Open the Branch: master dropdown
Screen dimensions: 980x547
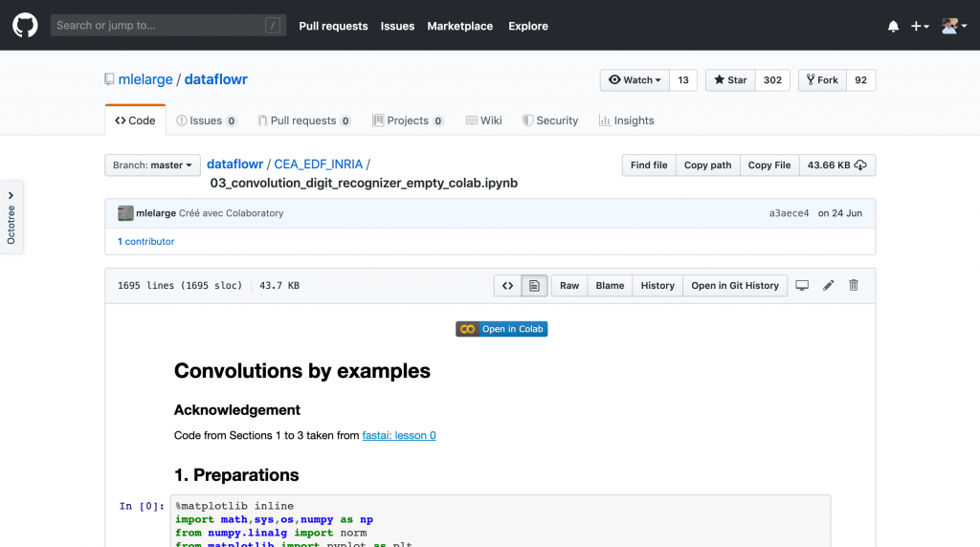pyautogui.click(x=153, y=165)
